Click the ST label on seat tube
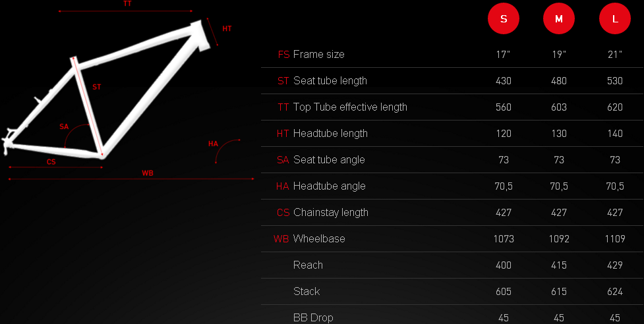 pos(97,87)
